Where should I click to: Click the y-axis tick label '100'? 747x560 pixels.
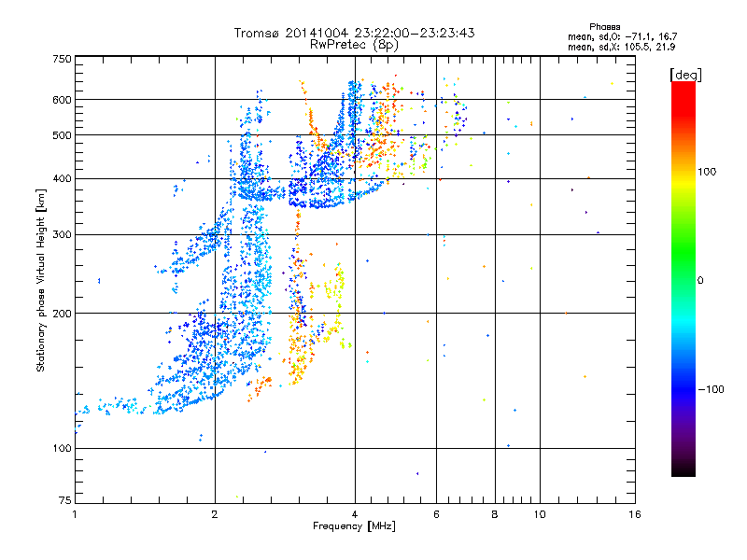62,448
